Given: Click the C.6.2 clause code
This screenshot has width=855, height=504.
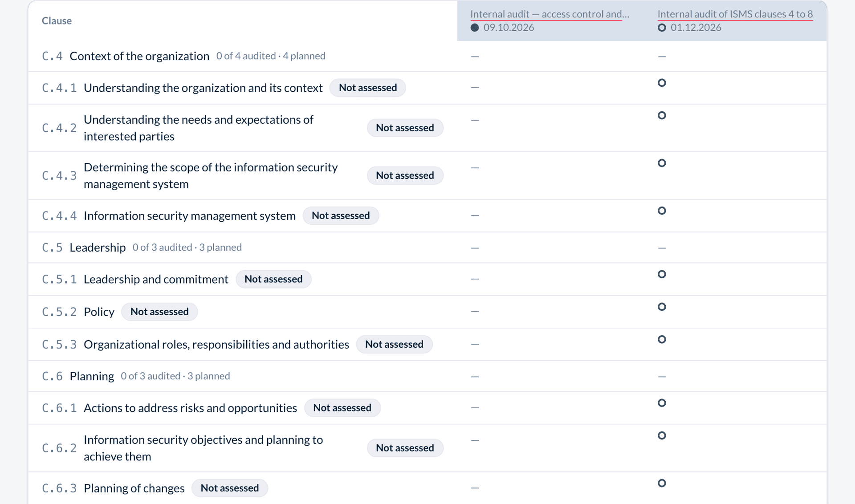Looking at the screenshot, I should [59, 448].
